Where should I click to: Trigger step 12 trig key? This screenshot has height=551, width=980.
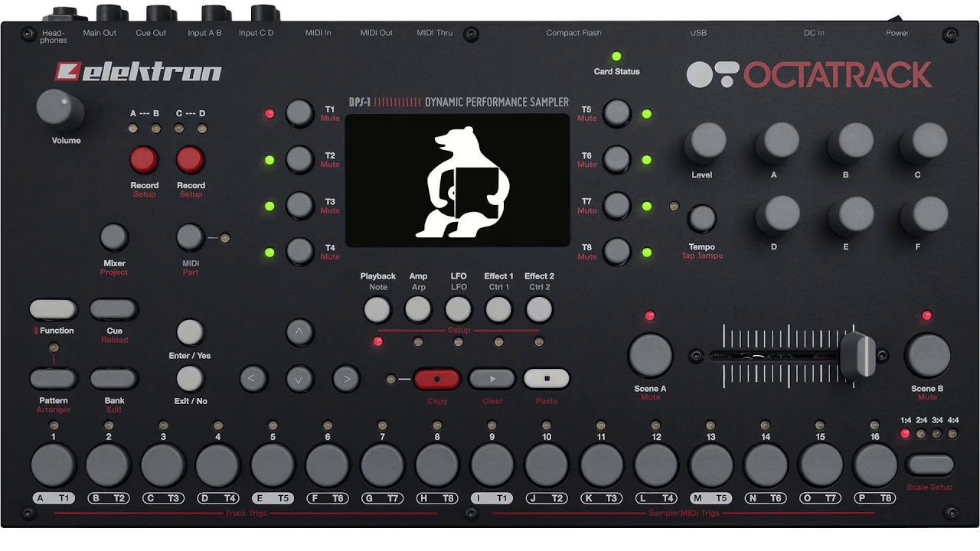coord(656,465)
